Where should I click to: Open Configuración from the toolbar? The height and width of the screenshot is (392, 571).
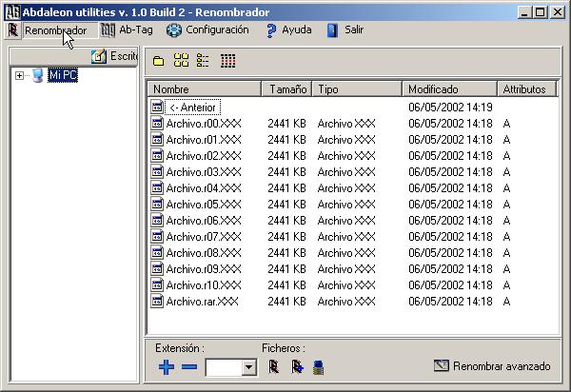point(207,29)
